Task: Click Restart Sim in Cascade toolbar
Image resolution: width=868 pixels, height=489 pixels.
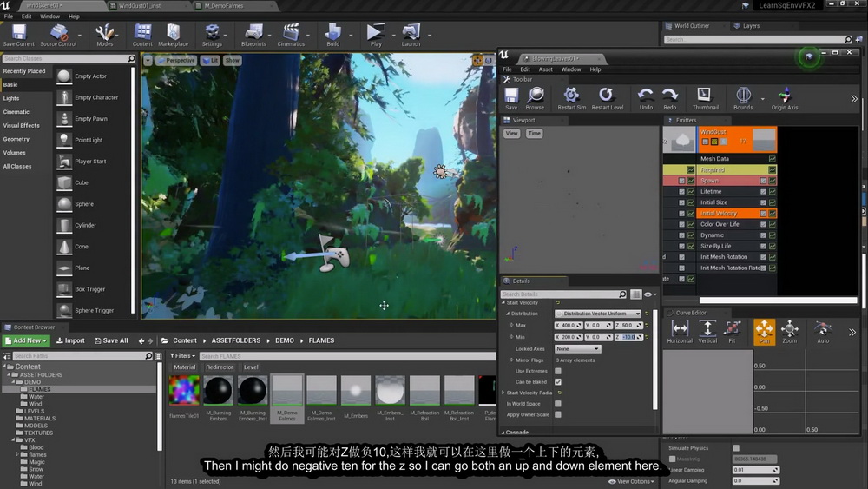Action: (x=571, y=99)
